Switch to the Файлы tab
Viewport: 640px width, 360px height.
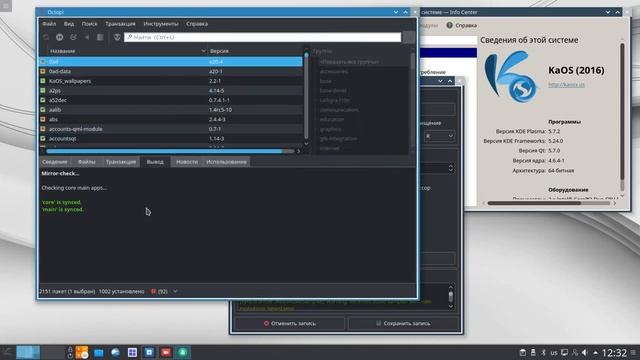click(x=87, y=162)
